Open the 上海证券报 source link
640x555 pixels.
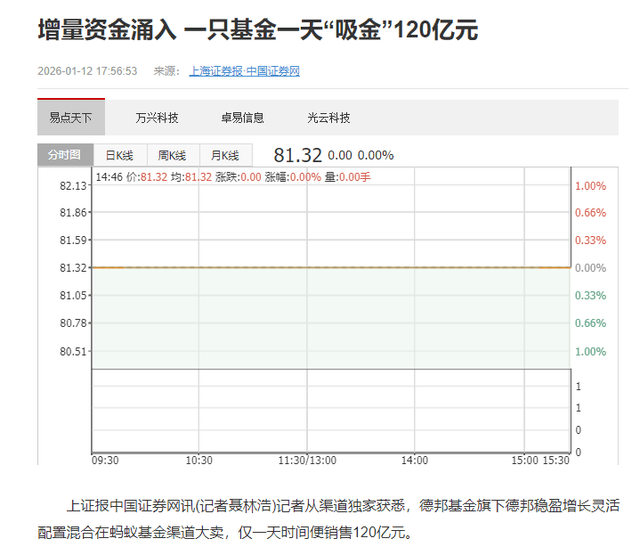point(215,71)
